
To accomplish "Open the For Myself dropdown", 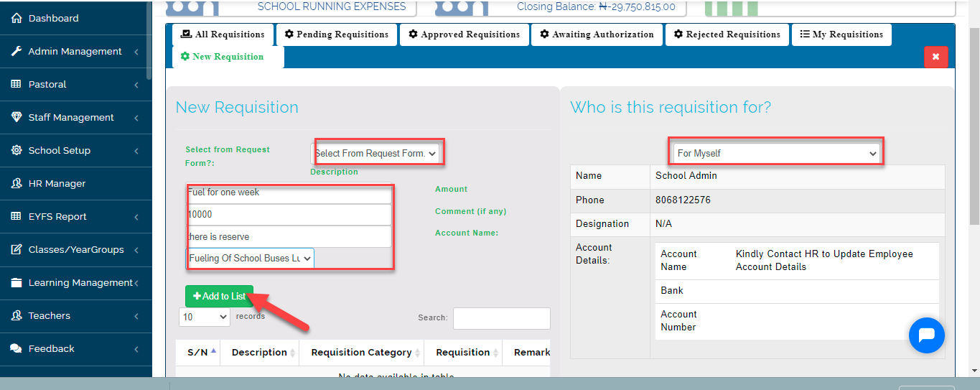I will tap(777, 153).
